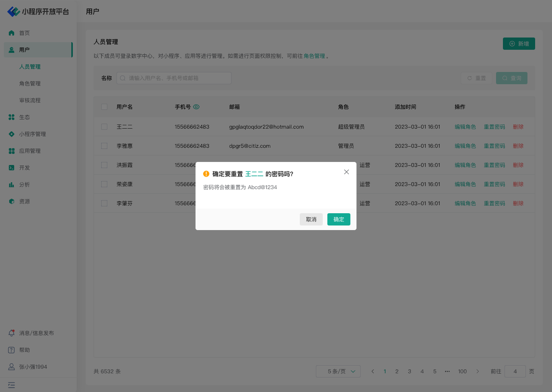Click the 前往 page number input field
This screenshot has width=552, height=392.
[x=515, y=371]
